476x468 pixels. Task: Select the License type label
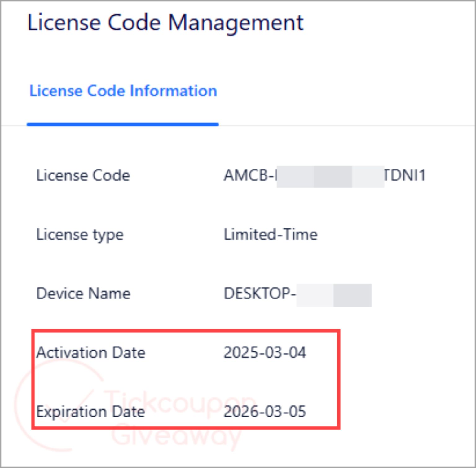(79, 235)
